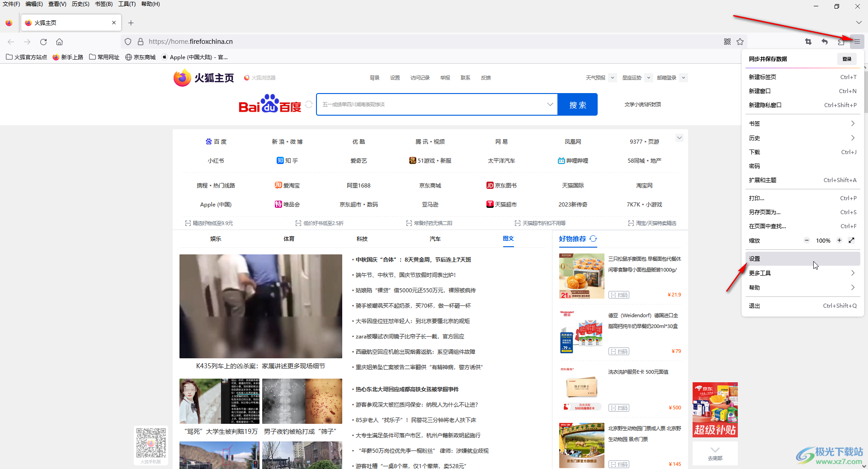Open the K435列车 news photo thumbnail
The width and height of the screenshot is (868, 469).
pos(260,306)
